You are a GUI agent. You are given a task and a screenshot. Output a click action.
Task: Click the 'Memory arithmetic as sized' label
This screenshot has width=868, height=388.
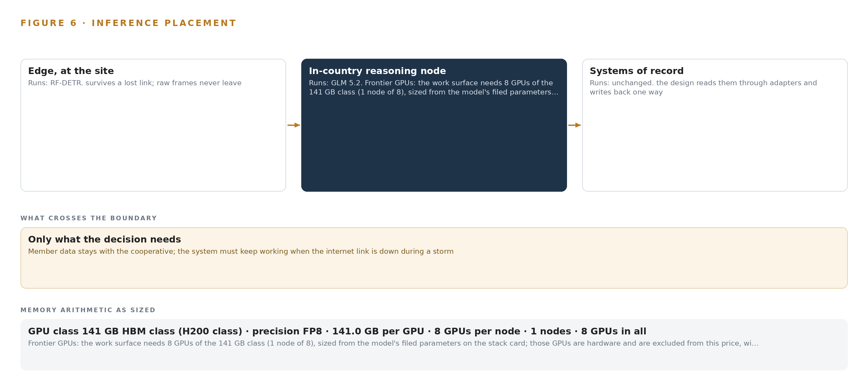click(x=88, y=310)
